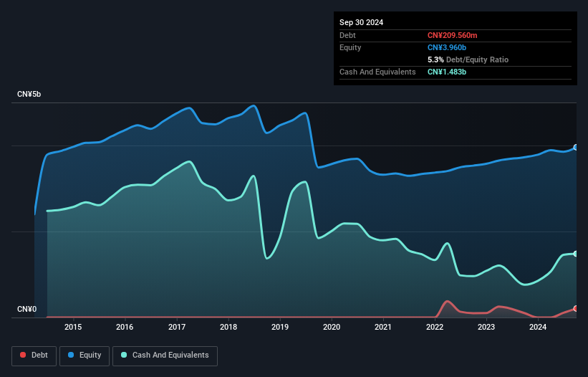588x377 pixels.
Task: Click the mid-2018 equity line peak
Action: [x=254, y=106]
